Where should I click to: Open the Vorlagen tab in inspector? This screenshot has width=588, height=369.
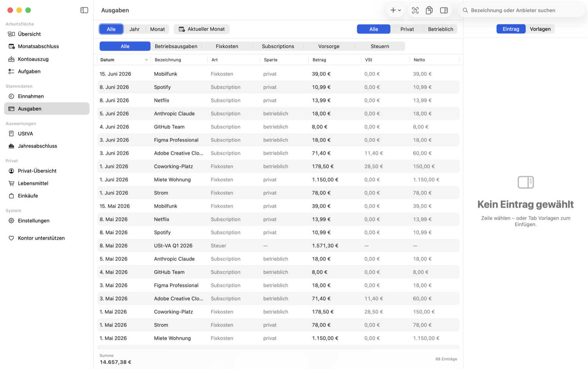(x=540, y=29)
